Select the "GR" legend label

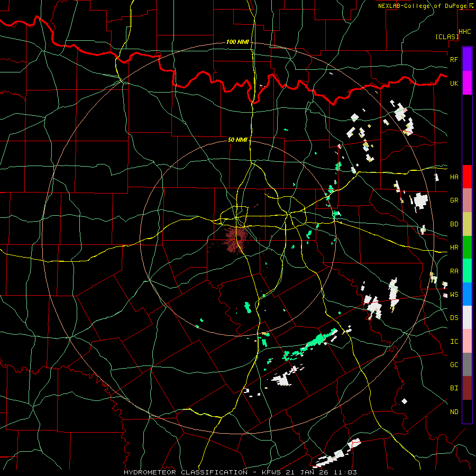coord(454,200)
